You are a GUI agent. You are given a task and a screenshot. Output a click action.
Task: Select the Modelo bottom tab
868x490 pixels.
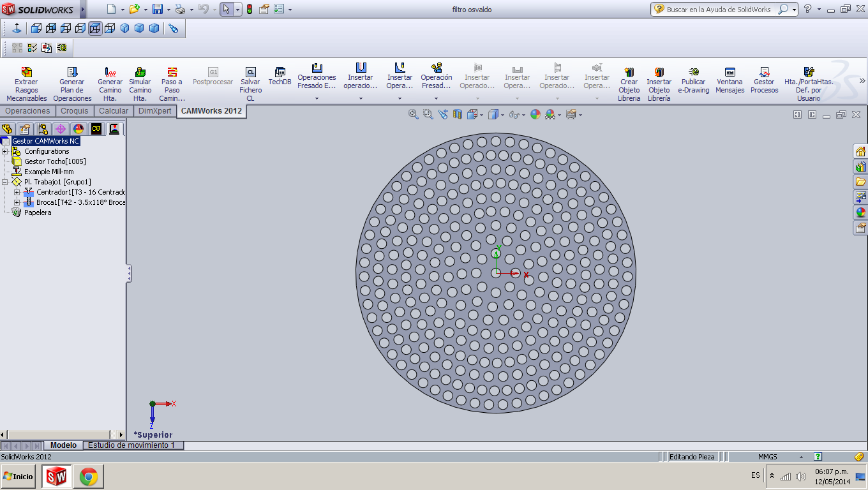click(x=63, y=445)
